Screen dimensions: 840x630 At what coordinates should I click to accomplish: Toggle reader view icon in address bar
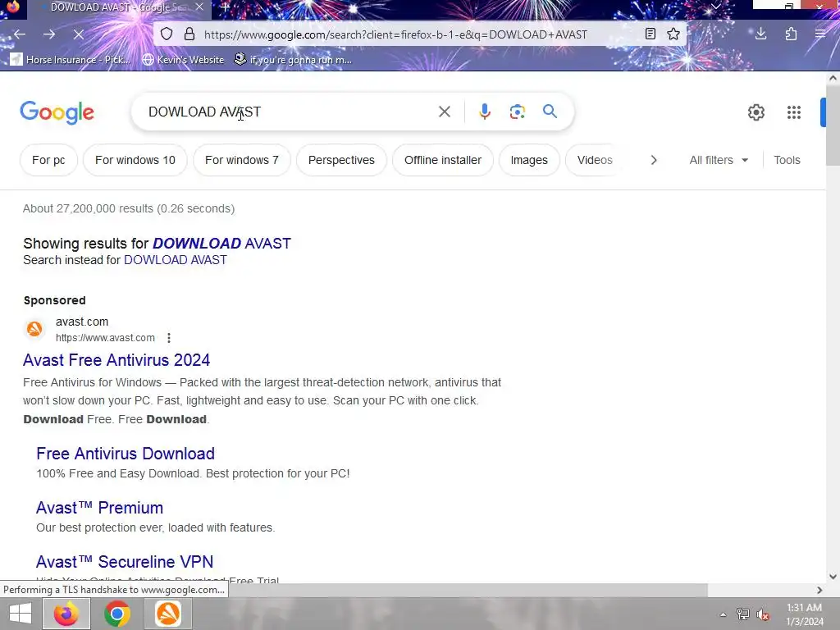[651, 34]
